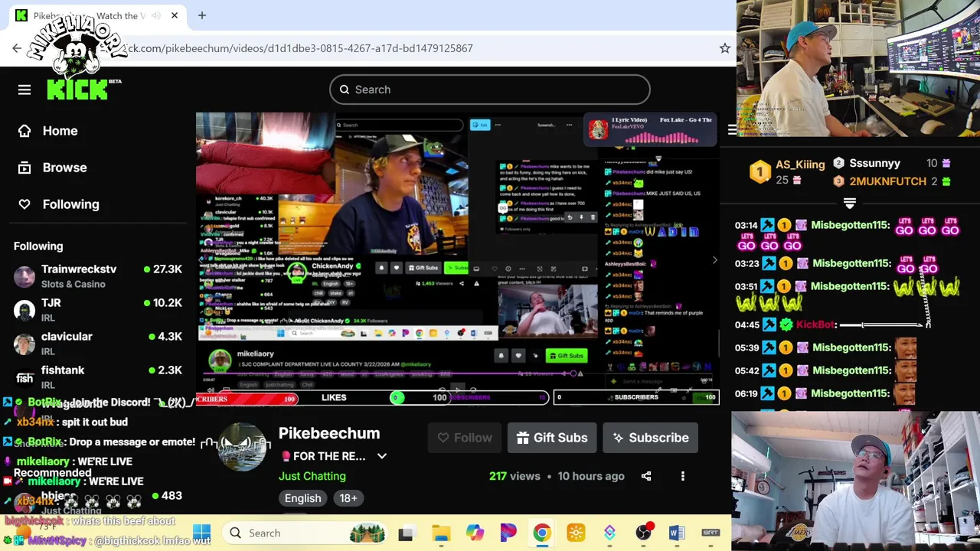Select the English tag
This screenshot has height=551, width=980.
point(303,498)
